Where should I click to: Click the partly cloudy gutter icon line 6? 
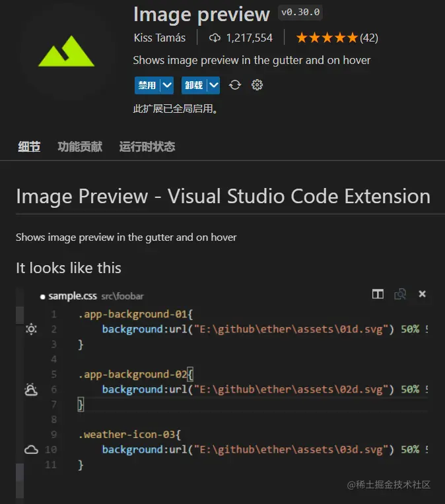tap(31, 389)
